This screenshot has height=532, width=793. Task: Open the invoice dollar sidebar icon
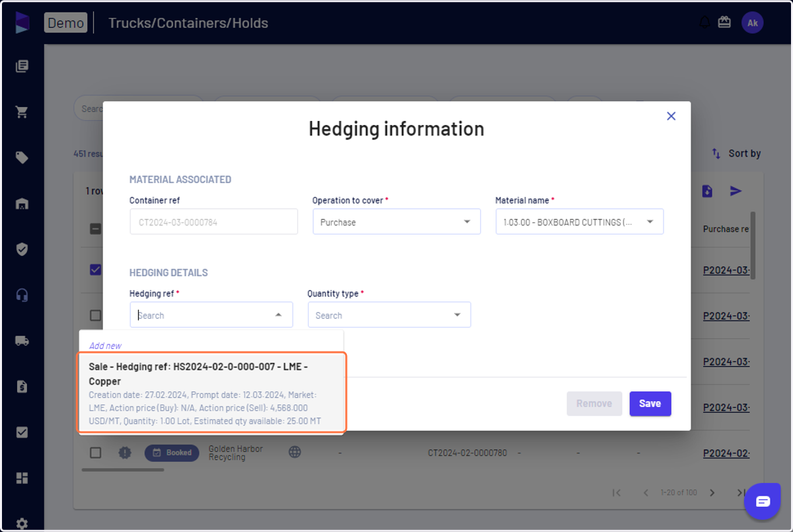pos(22,387)
